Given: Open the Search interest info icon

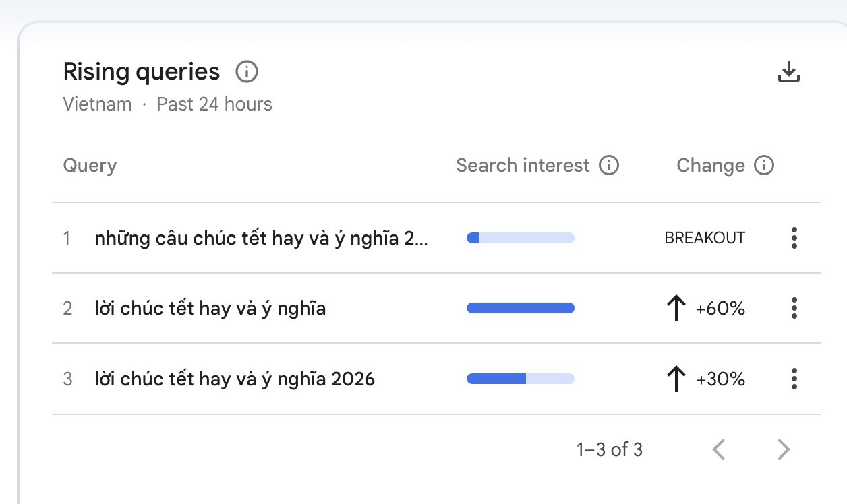Looking at the screenshot, I should 610,165.
